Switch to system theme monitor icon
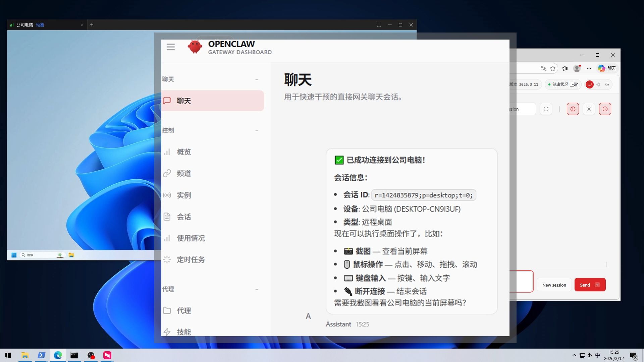This screenshot has width=644, height=362. coord(589,84)
